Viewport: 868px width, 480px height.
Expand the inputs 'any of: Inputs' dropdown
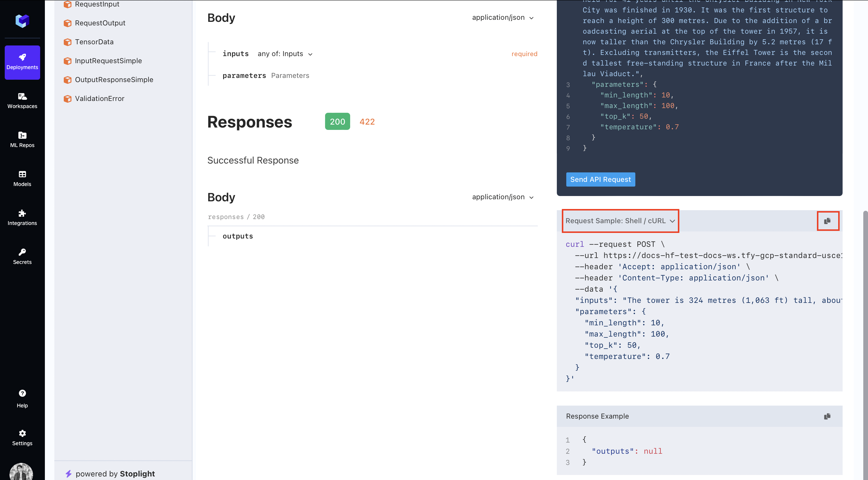click(x=285, y=54)
